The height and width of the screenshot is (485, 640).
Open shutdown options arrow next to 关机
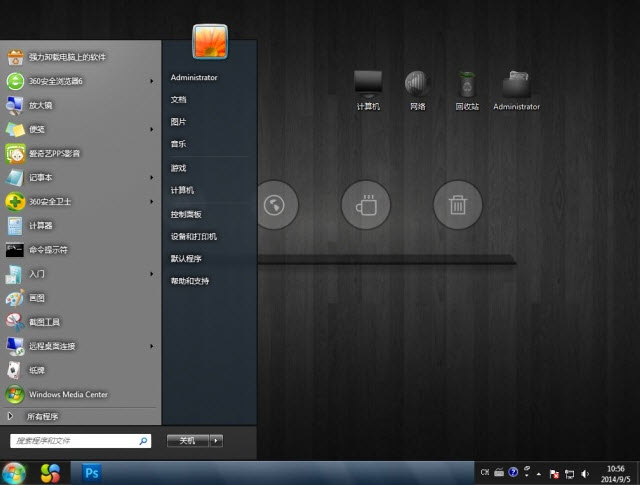tap(217, 440)
